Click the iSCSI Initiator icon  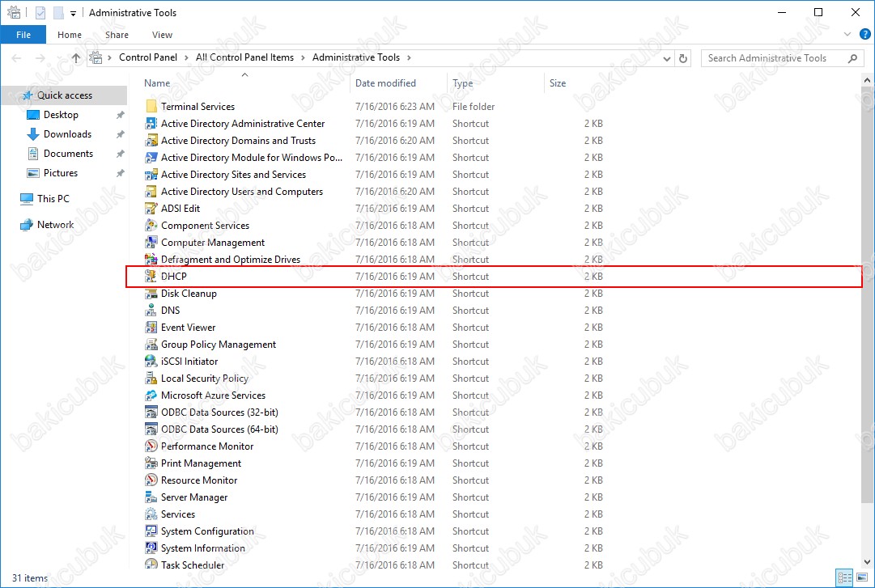coord(151,362)
